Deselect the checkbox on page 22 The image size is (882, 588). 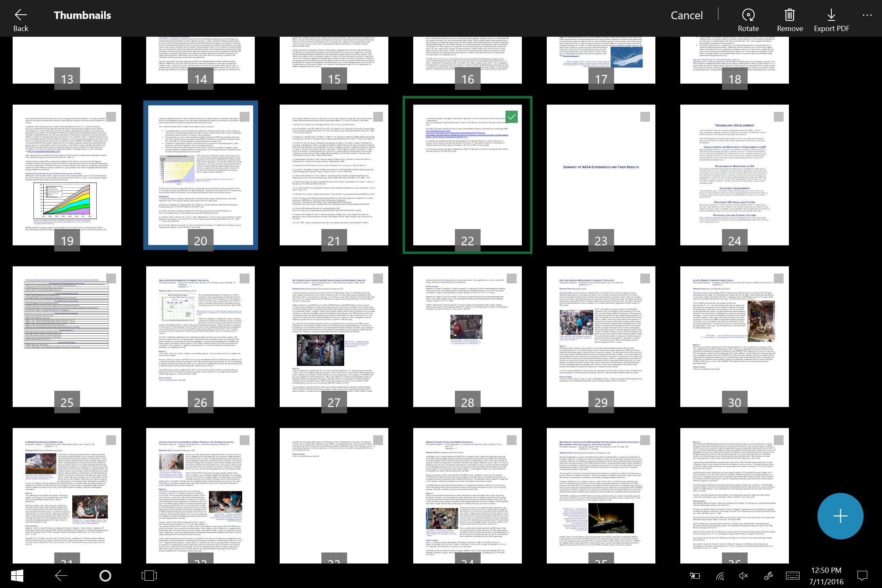point(512,117)
